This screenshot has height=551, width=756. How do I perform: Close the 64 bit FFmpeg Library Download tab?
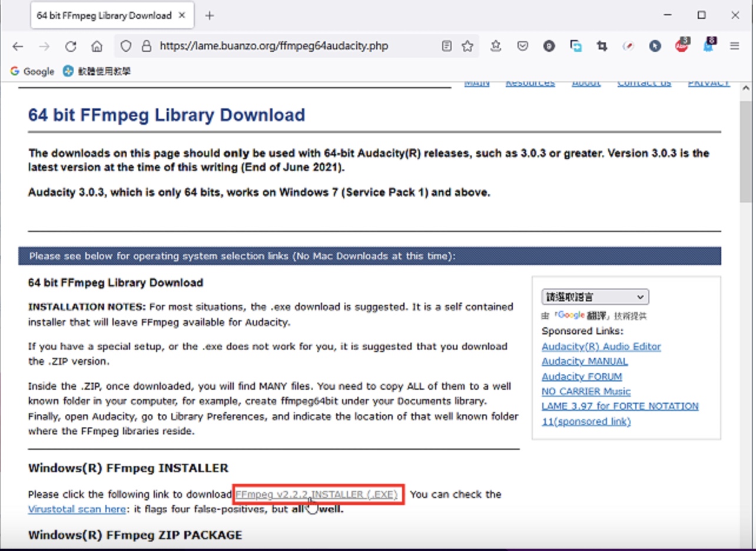183,16
